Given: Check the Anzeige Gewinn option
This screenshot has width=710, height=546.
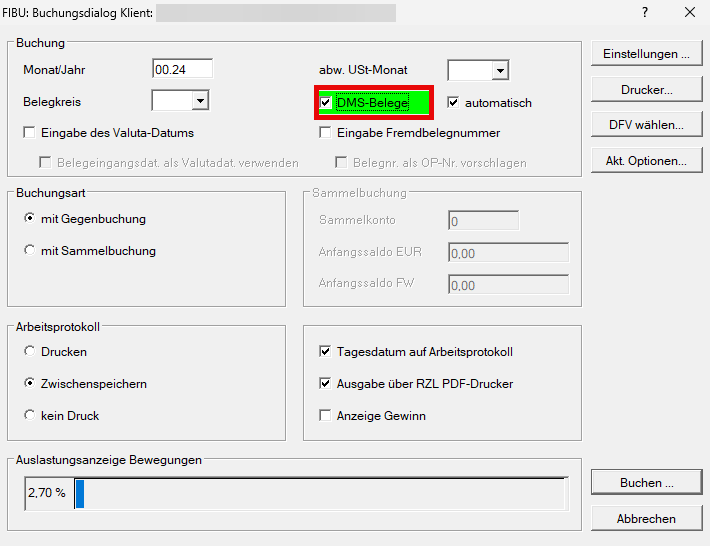Looking at the screenshot, I should pyautogui.click(x=325, y=416).
